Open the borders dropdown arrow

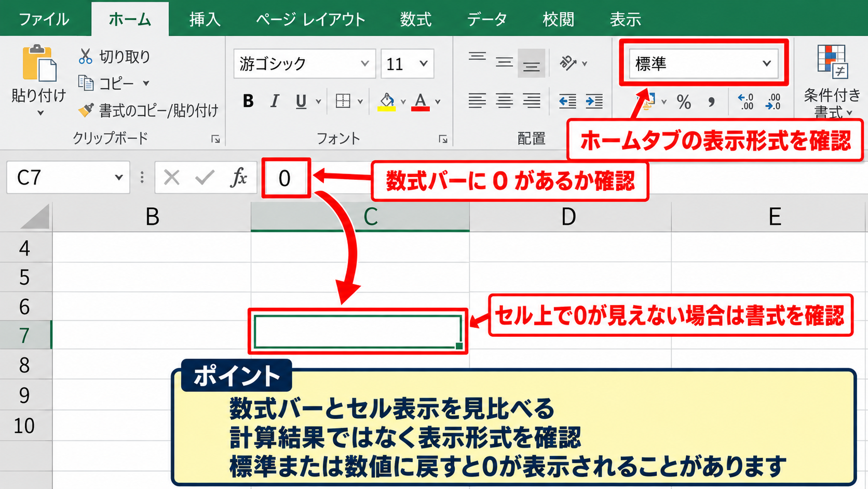click(360, 101)
